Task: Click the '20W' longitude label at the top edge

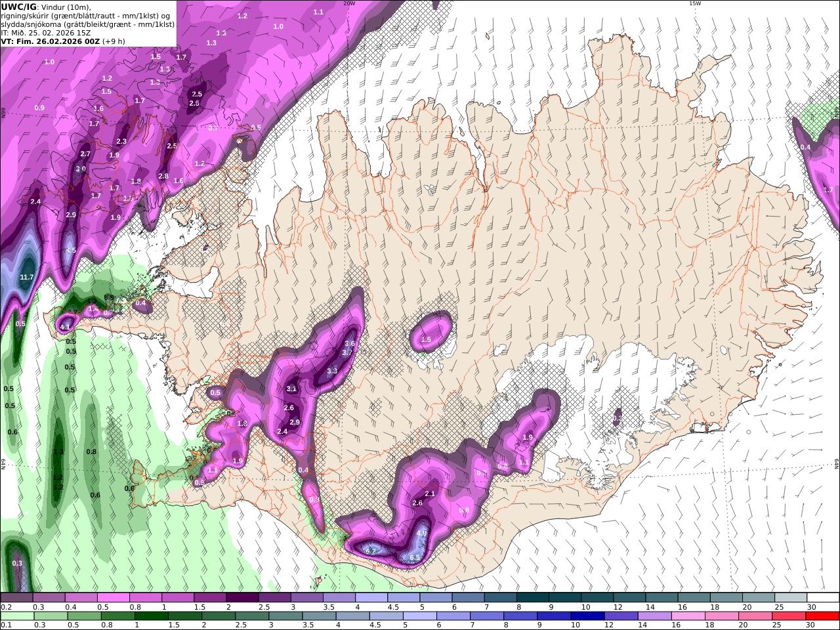Action: pos(349,3)
